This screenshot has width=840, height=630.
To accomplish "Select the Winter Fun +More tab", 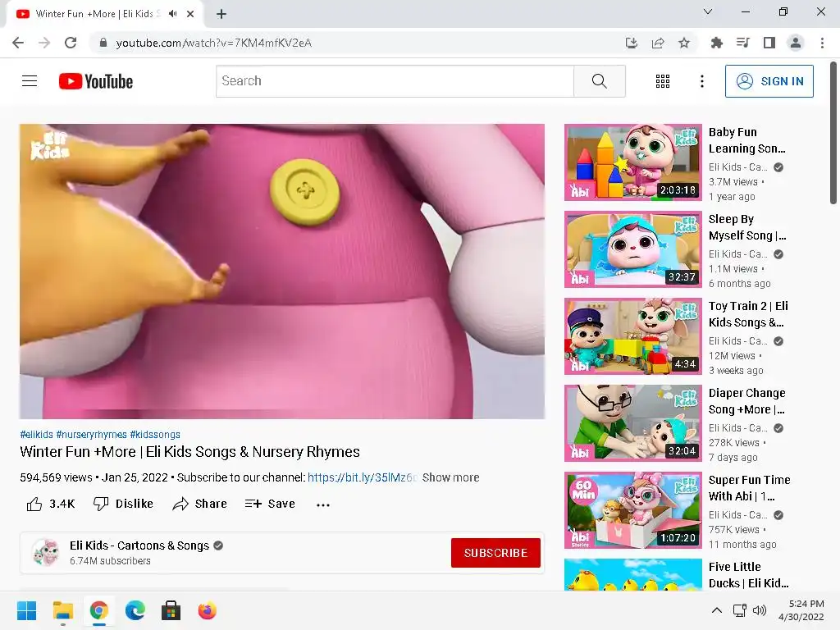I will click(x=105, y=14).
